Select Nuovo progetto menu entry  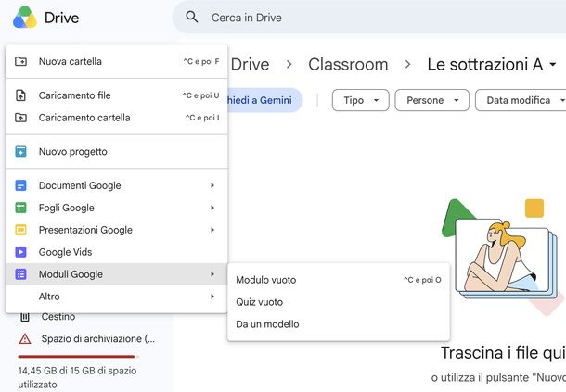(x=117, y=151)
